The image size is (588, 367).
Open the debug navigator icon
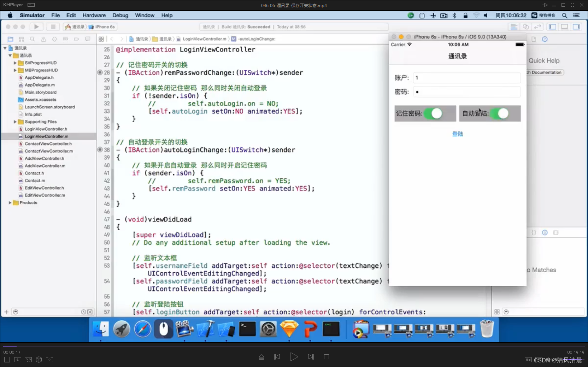(x=65, y=39)
